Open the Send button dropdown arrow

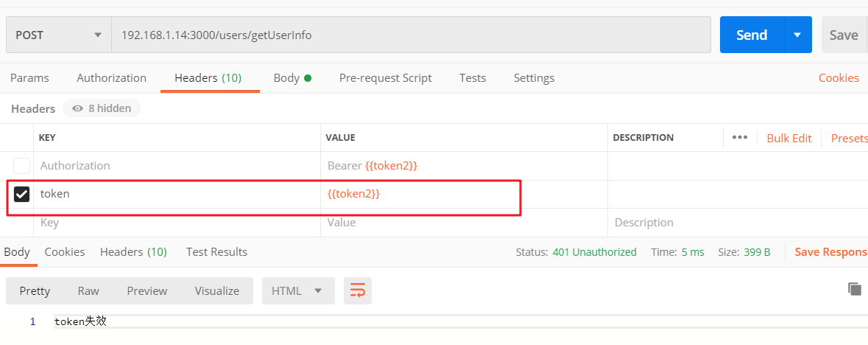(798, 35)
